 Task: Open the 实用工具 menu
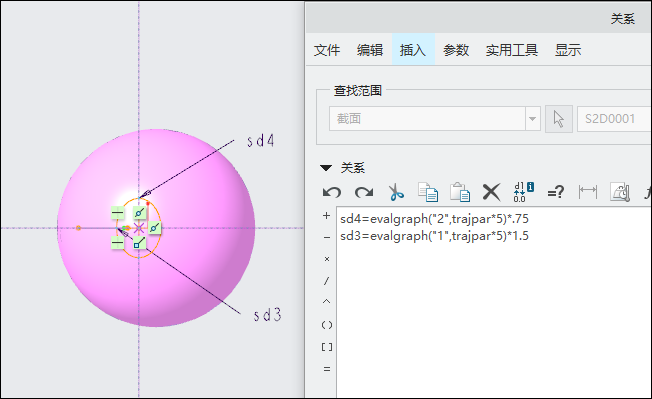pyautogui.click(x=512, y=50)
